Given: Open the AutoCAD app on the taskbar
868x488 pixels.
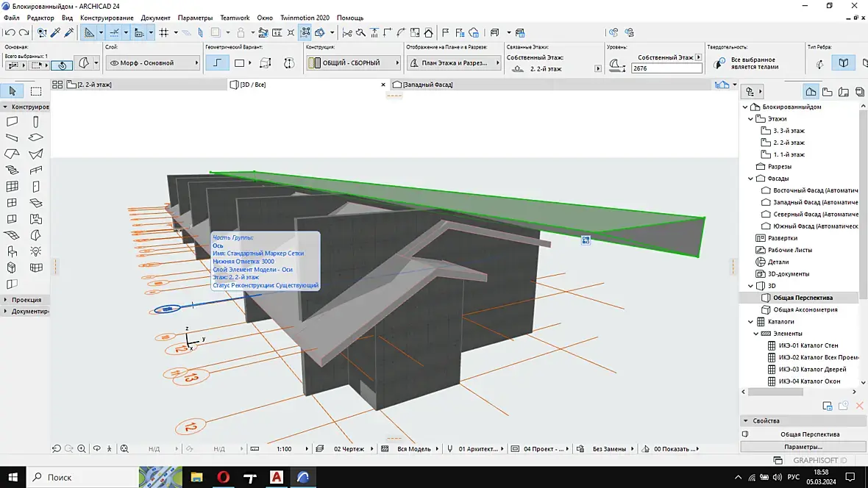Looking at the screenshot, I should [277, 477].
